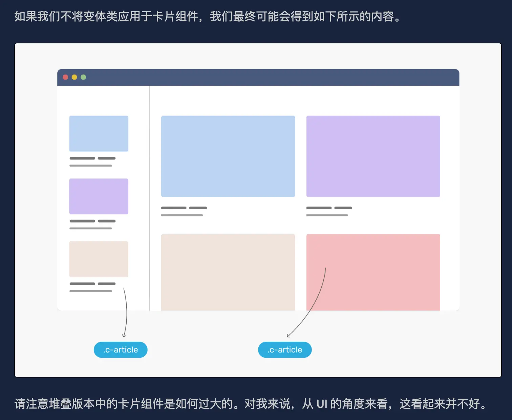Open the large purple card in the main area

(373, 156)
